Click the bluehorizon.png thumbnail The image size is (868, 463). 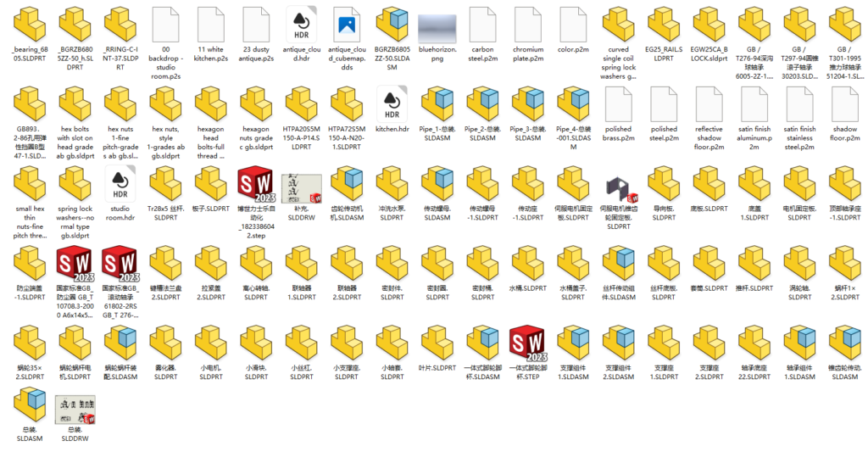(x=437, y=29)
